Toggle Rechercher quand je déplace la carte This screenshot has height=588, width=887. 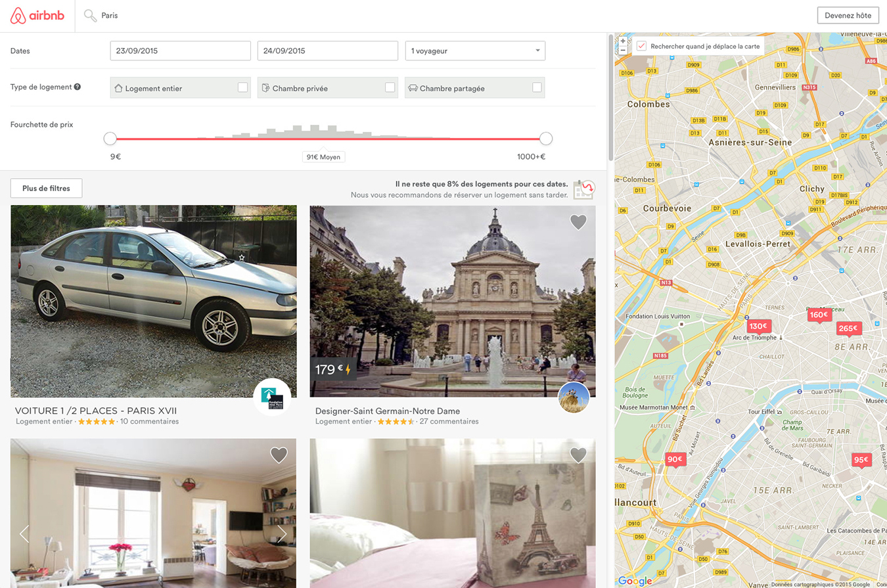point(642,47)
